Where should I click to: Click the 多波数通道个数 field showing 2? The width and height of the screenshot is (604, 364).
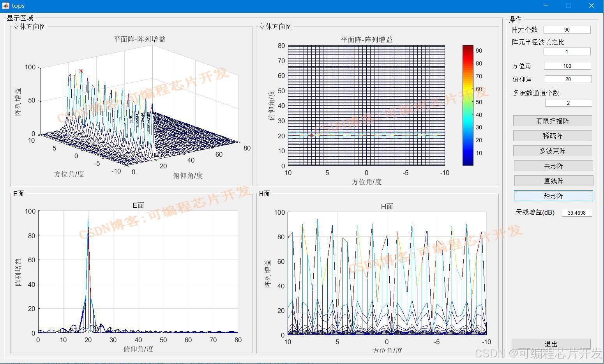(569, 103)
